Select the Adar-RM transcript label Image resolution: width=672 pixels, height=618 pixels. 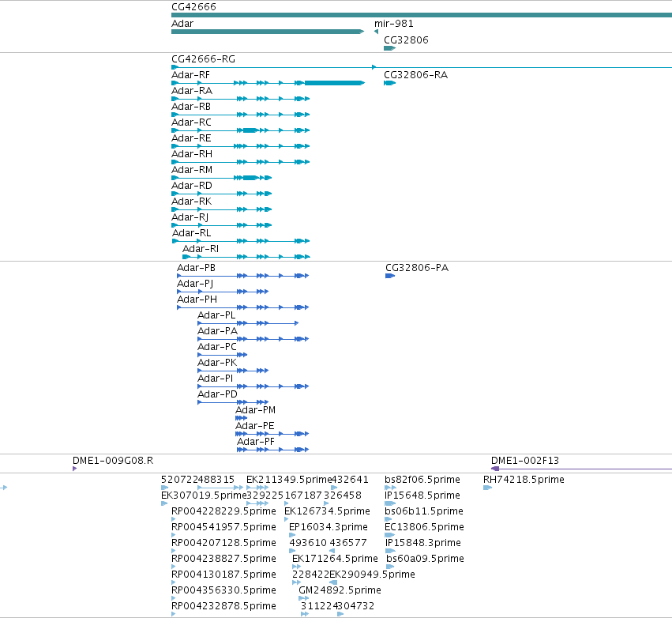click(192, 170)
